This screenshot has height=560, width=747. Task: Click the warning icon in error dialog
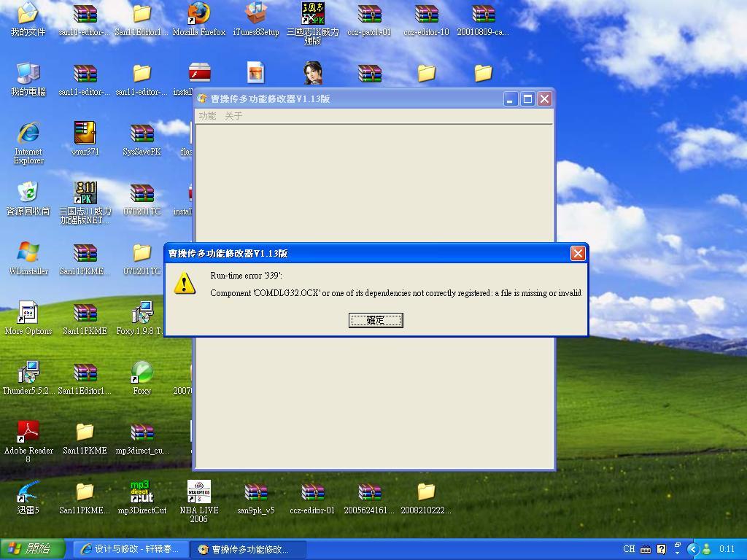pos(185,284)
